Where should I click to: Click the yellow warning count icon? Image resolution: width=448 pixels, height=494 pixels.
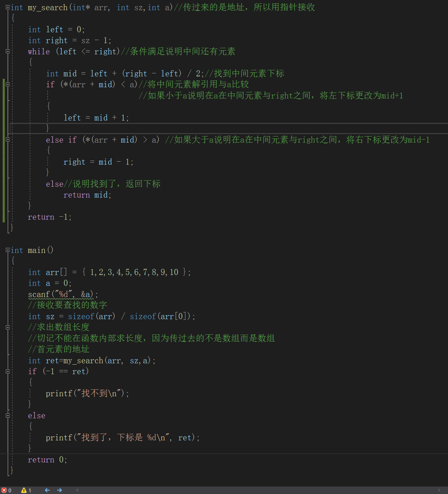(24, 490)
